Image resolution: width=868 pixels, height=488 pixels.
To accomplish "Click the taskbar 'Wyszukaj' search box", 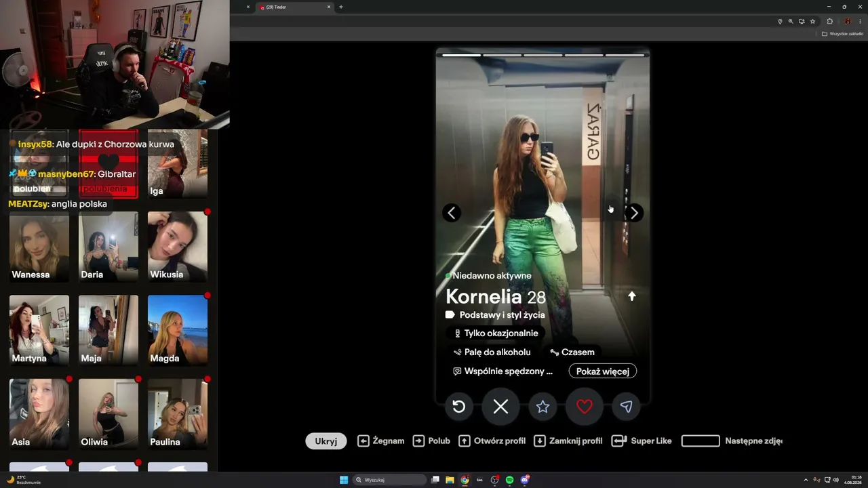I will click(389, 480).
